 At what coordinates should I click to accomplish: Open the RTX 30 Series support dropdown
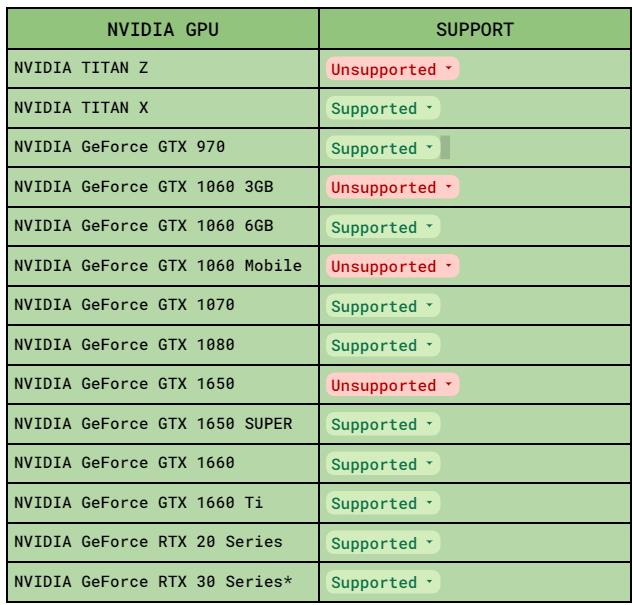point(382,583)
